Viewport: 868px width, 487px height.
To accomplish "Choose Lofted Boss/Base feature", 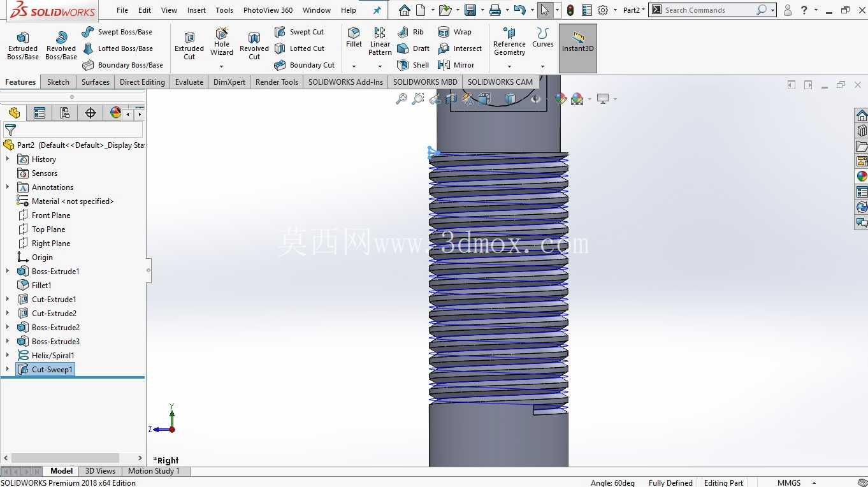I will click(117, 48).
